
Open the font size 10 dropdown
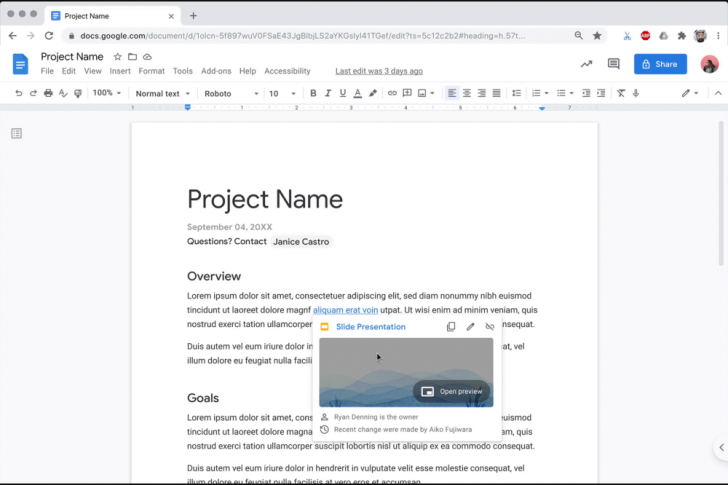click(x=282, y=93)
